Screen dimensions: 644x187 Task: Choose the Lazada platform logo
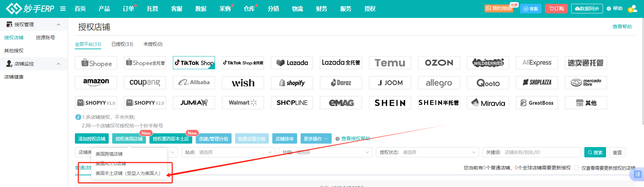coord(292,63)
